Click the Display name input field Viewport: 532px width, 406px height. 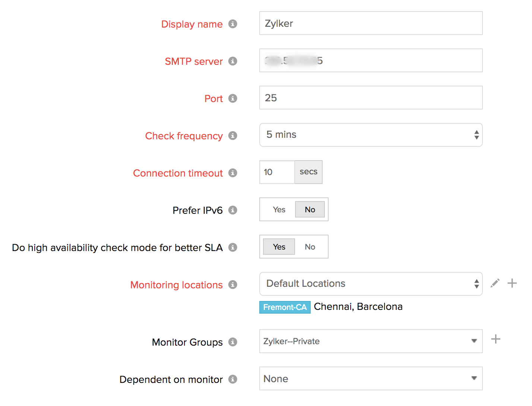[x=371, y=23]
